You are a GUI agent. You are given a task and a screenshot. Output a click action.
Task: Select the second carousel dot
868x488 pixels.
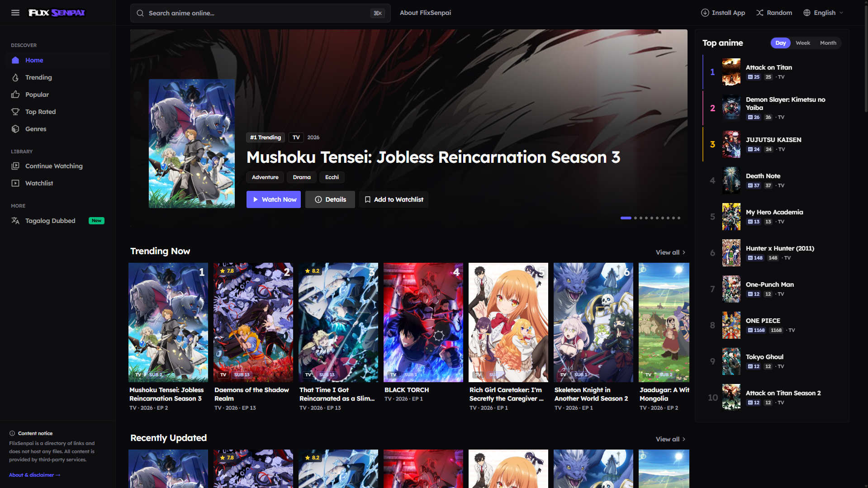(636, 218)
